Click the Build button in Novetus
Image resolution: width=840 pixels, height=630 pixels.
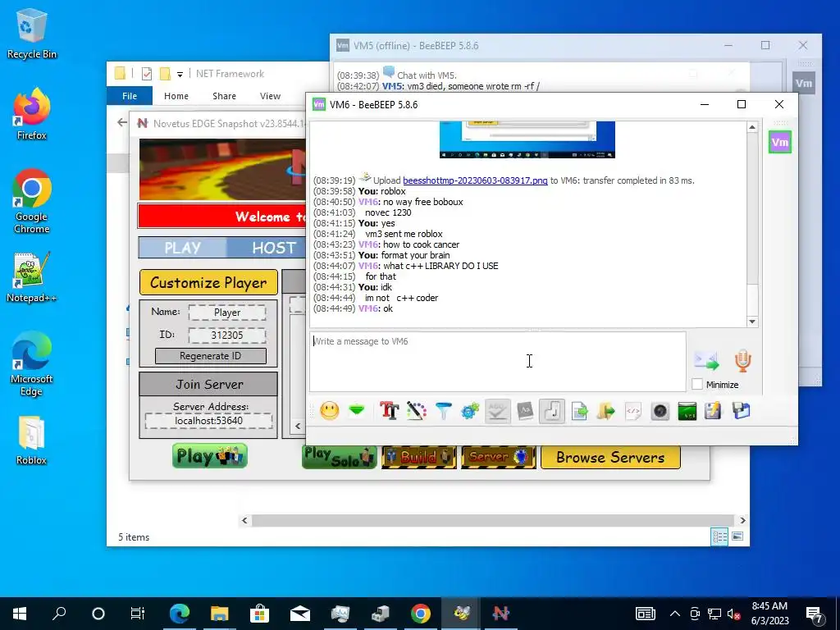[419, 457]
